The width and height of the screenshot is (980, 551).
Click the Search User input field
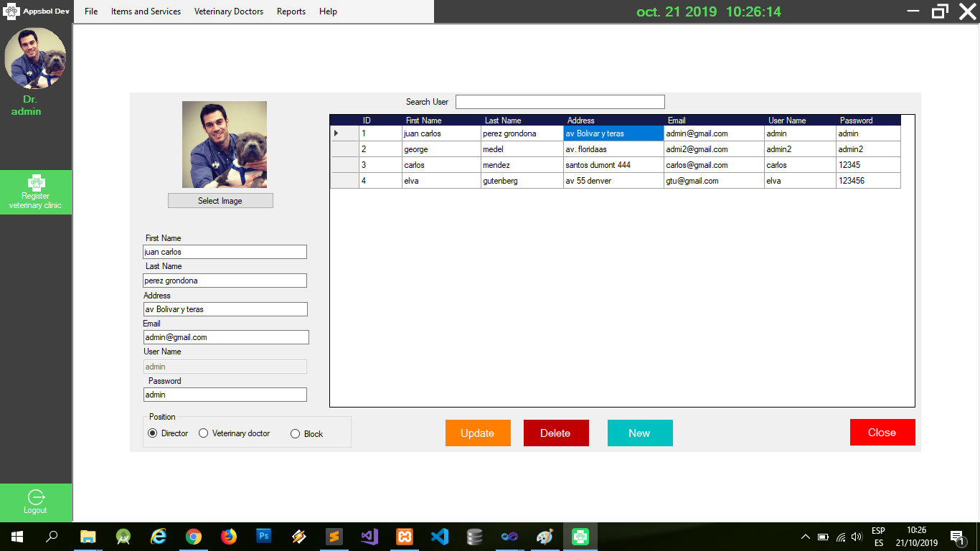pos(560,101)
